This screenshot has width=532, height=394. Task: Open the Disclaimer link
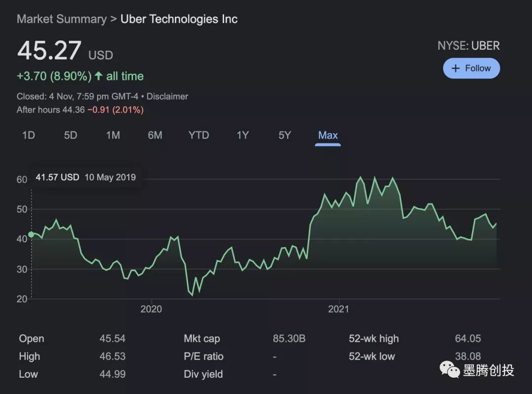click(167, 97)
